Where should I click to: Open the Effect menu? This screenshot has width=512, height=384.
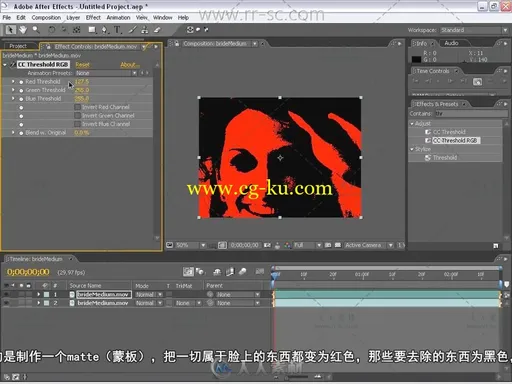[x=93, y=17]
